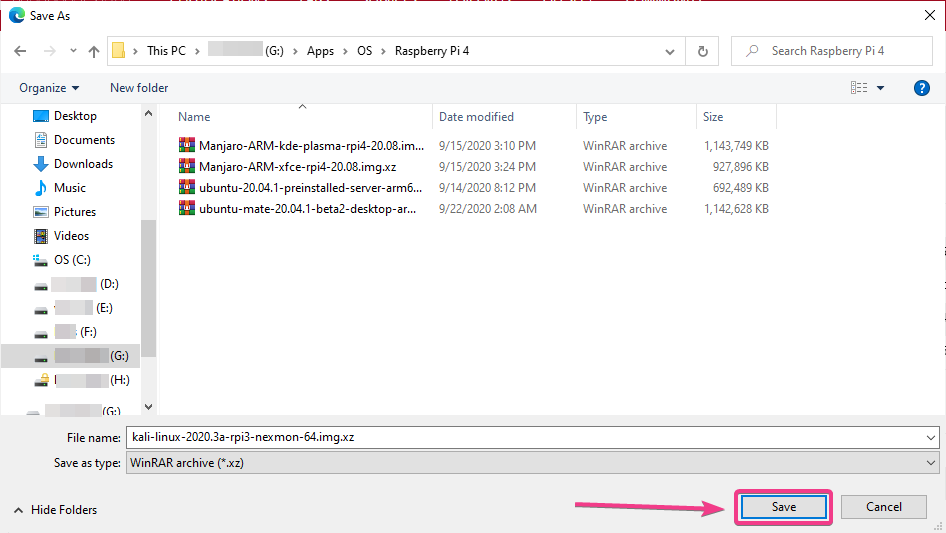Go up one folder level
Viewport: 946px width, 533px height.
tap(94, 51)
